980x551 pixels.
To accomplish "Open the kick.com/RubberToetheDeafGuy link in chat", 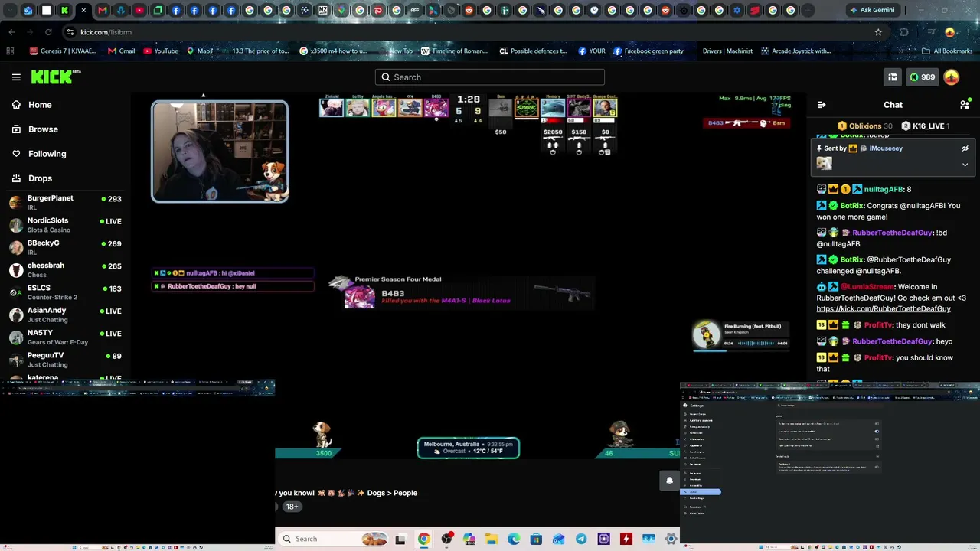I will (884, 309).
